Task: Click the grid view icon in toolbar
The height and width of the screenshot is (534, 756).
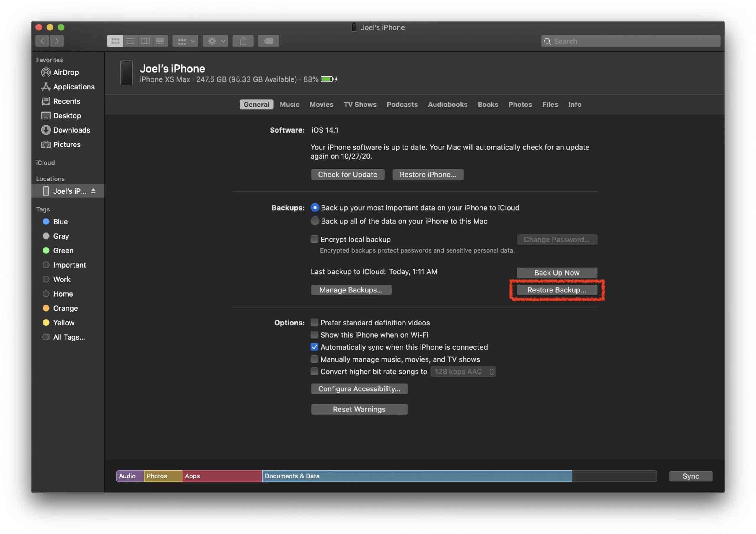Action: (114, 40)
